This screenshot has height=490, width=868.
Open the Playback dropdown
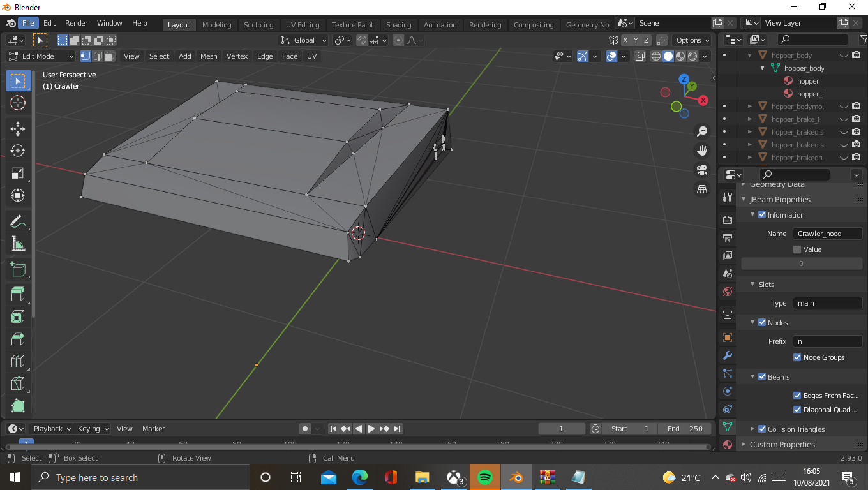pyautogui.click(x=52, y=429)
